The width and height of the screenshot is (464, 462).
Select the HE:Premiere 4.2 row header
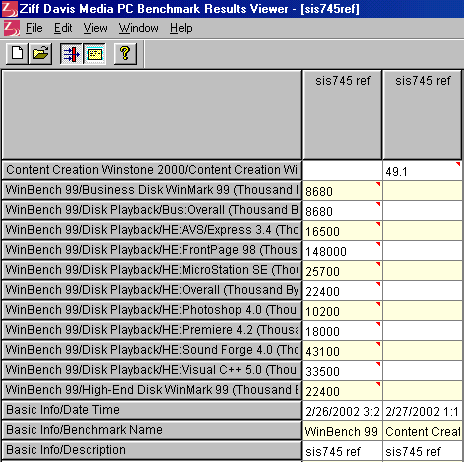(152, 330)
